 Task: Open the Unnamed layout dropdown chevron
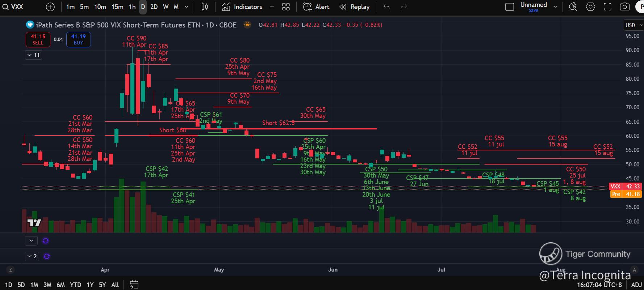coord(555,7)
